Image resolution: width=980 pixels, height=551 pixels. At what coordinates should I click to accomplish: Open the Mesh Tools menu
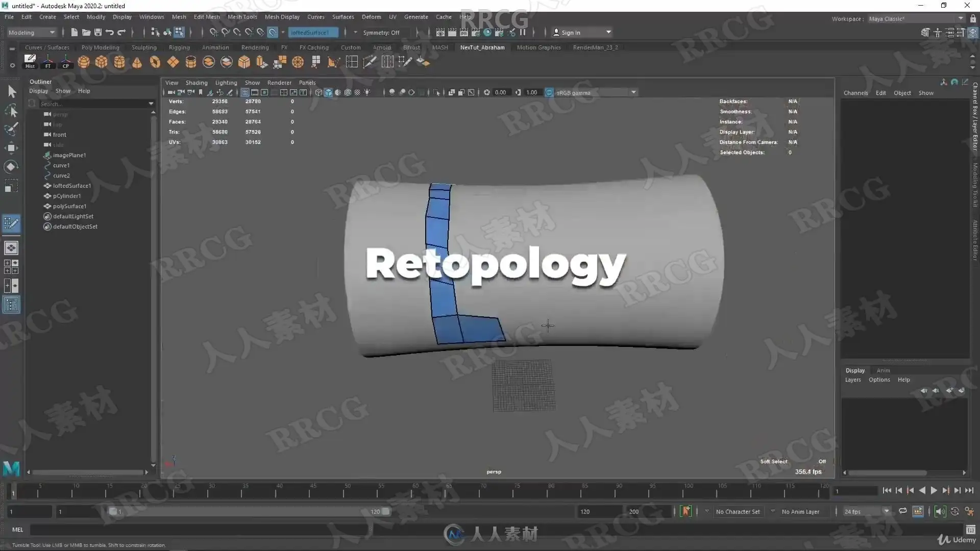pos(242,17)
